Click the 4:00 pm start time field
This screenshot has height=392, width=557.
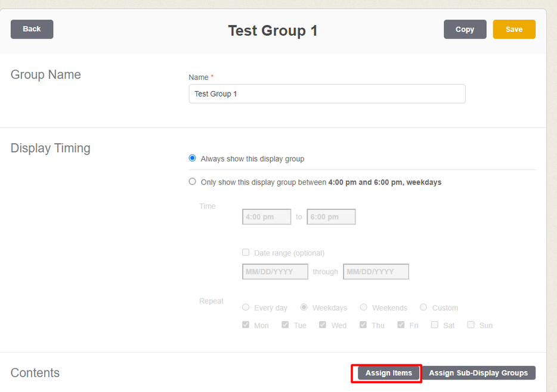point(267,217)
